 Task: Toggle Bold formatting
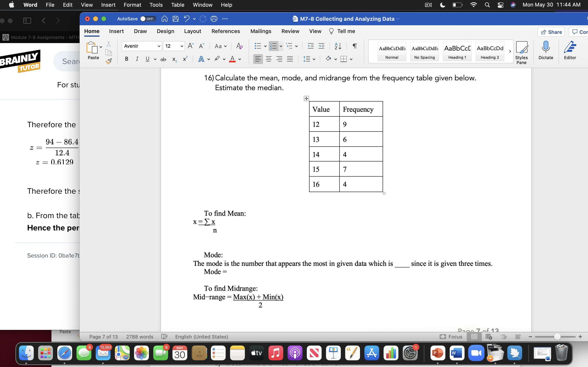point(126,59)
